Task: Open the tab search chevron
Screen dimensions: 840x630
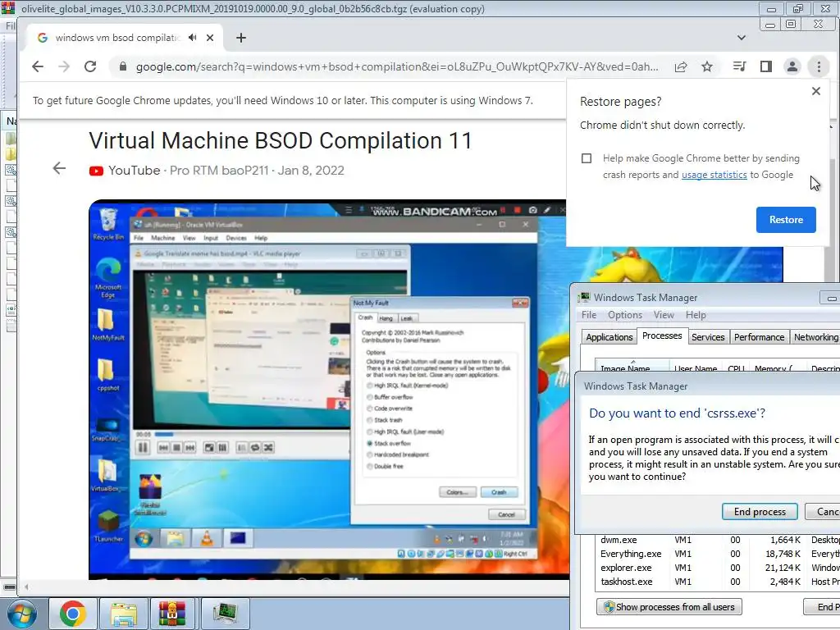Action: tap(742, 38)
